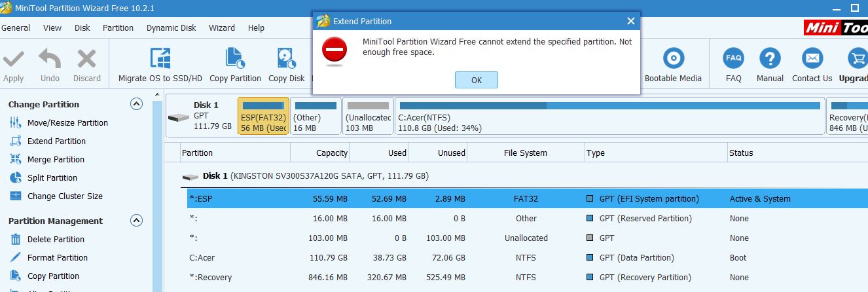The height and width of the screenshot is (292, 868).
Task: Open the Manual help icon
Action: pos(770,65)
